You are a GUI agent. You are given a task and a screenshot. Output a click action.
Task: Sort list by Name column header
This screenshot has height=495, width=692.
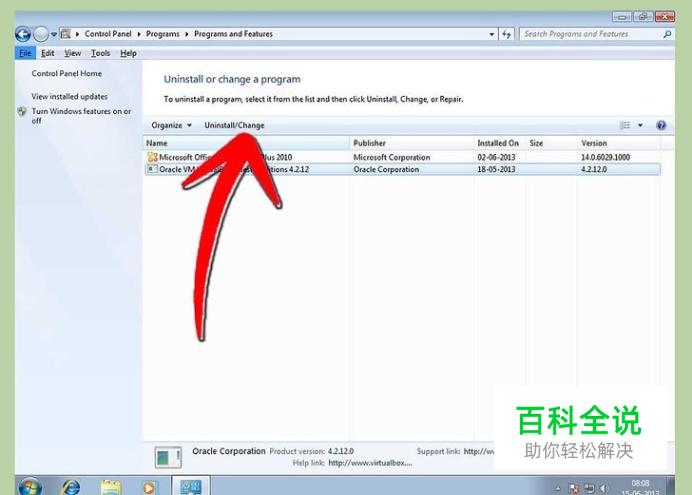(246, 143)
